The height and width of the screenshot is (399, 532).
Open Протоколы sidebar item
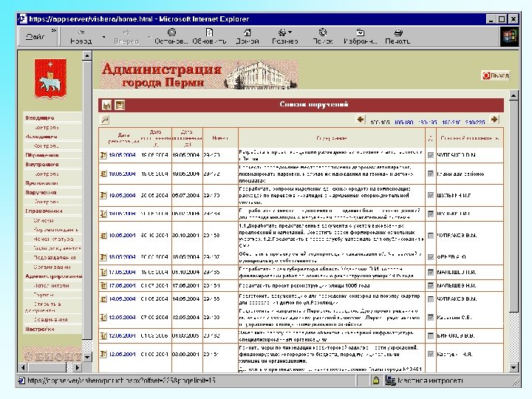pos(41,183)
